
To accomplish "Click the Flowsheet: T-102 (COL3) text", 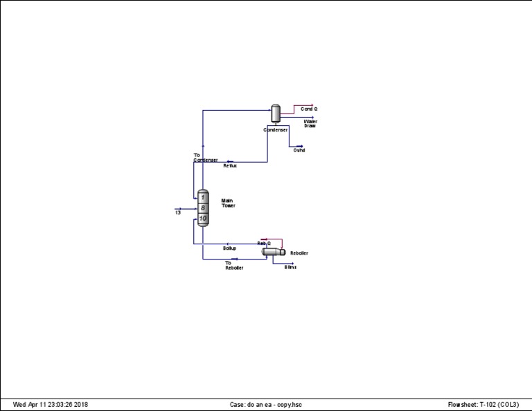I will click(484, 405).
